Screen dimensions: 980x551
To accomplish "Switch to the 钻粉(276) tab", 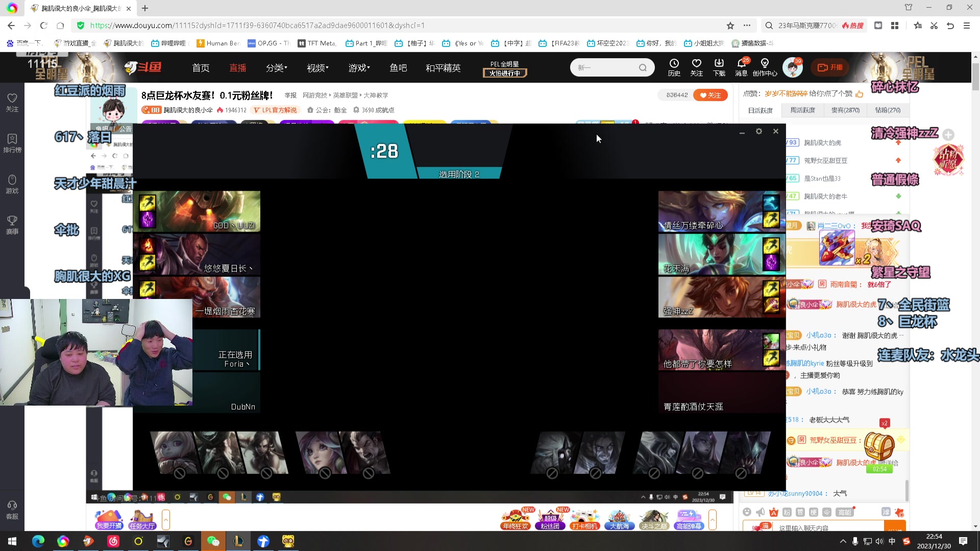I will point(888,110).
